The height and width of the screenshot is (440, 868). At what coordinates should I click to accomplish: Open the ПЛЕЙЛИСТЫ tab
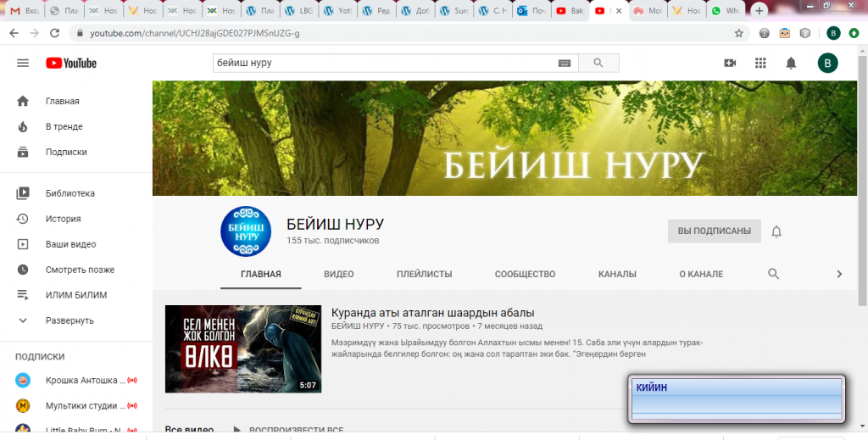point(424,274)
